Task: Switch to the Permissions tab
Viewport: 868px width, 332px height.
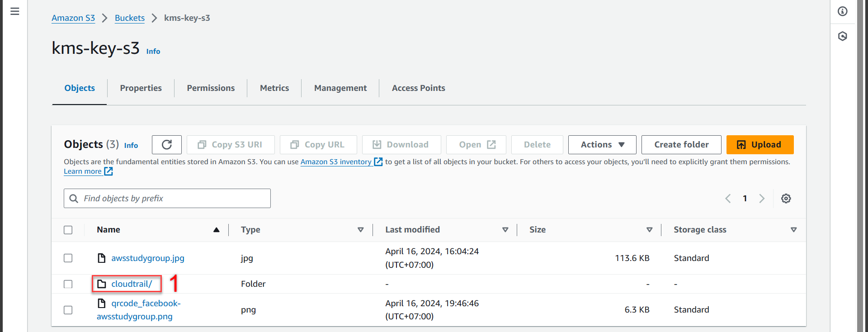Action: 211,88
